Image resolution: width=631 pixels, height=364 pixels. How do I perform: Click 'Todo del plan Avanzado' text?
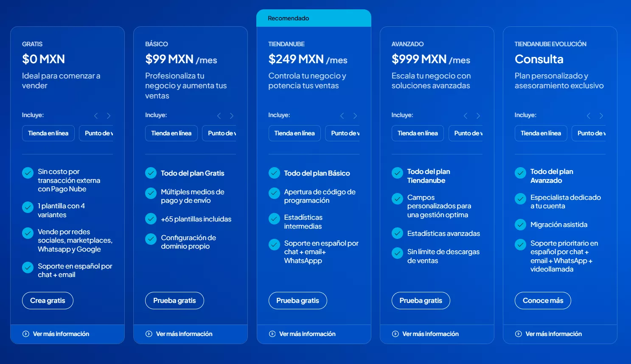(x=552, y=176)
